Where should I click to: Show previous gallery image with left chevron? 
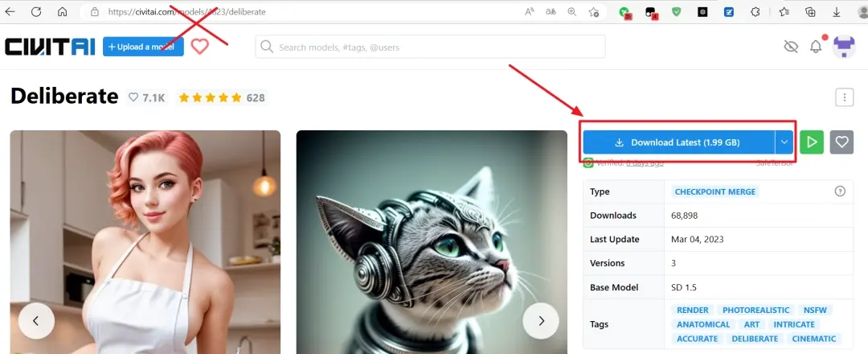point(36,321)
